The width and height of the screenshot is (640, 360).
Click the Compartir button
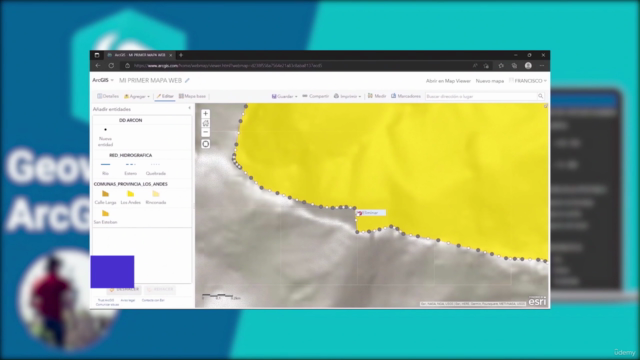coord(316,96)
